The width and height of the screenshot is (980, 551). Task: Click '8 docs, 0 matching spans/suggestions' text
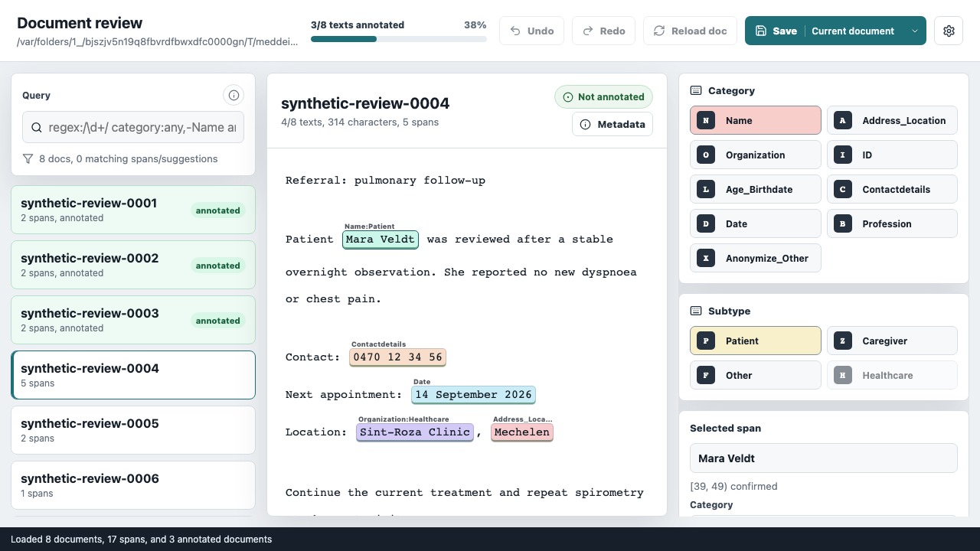click(x=128, y=158)
